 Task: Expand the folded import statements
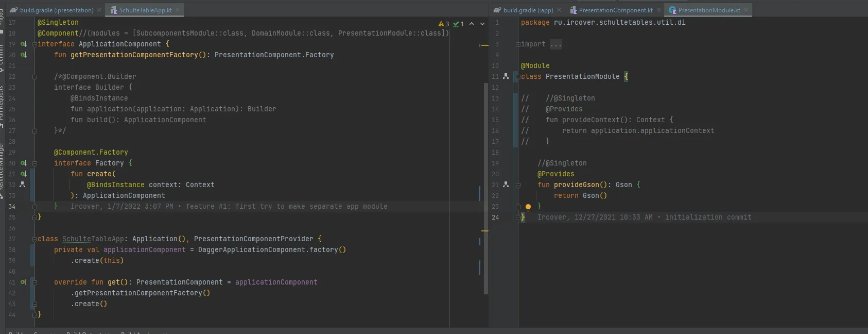tap(518, 44)
